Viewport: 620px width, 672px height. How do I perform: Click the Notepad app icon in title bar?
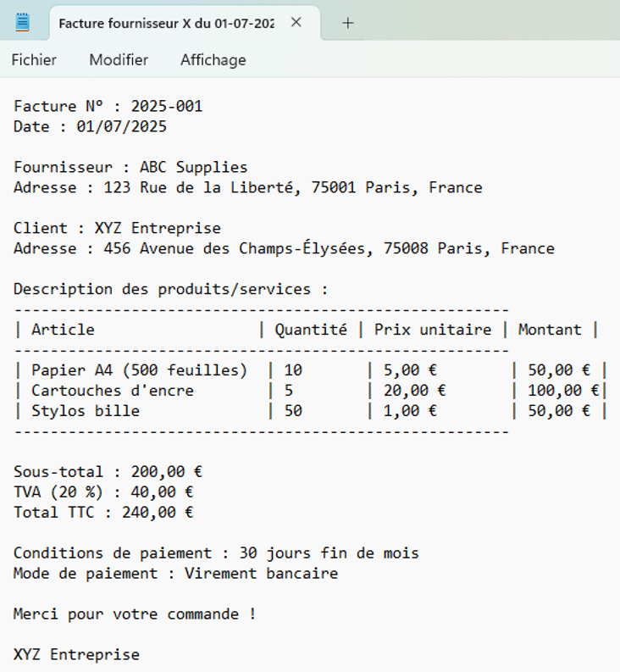(x=23, y=23)
